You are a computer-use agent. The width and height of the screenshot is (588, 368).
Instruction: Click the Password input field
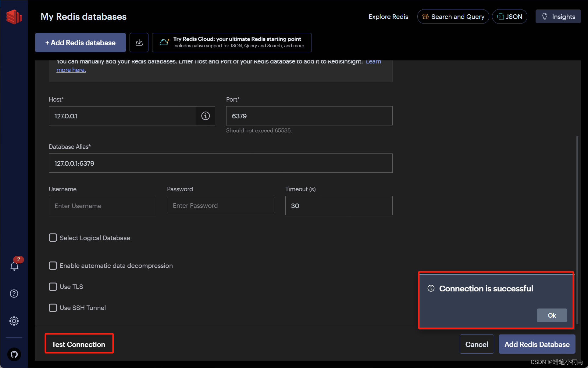pos(220,205)
